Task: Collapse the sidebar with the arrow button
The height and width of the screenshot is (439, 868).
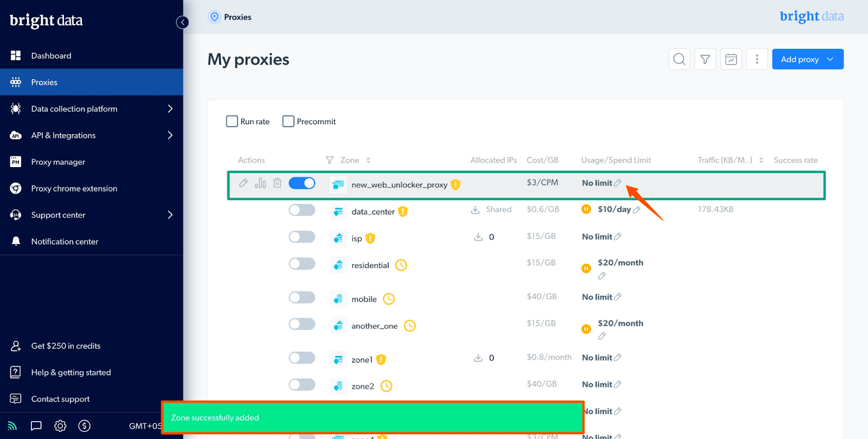Action: pyautogui.click(x=182, y=22)
